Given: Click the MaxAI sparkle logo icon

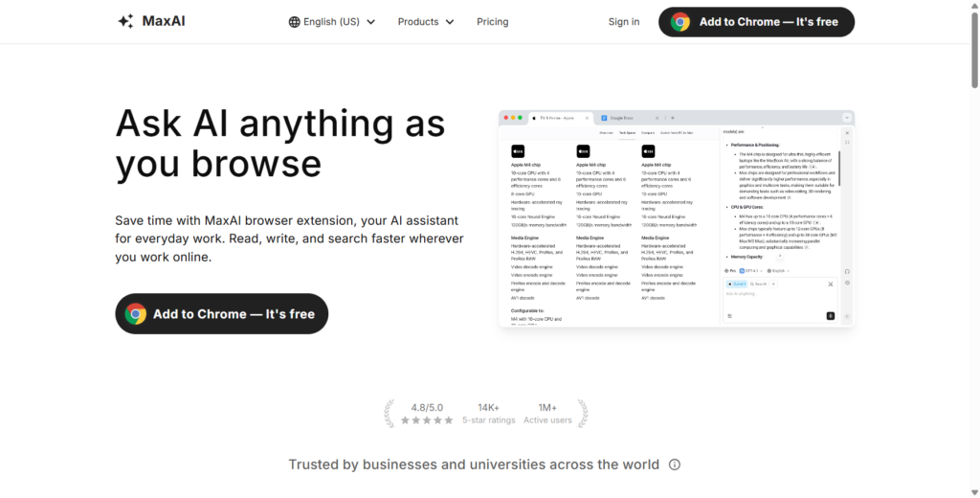Looking at the screenshot, I should (x=125, y=21).
